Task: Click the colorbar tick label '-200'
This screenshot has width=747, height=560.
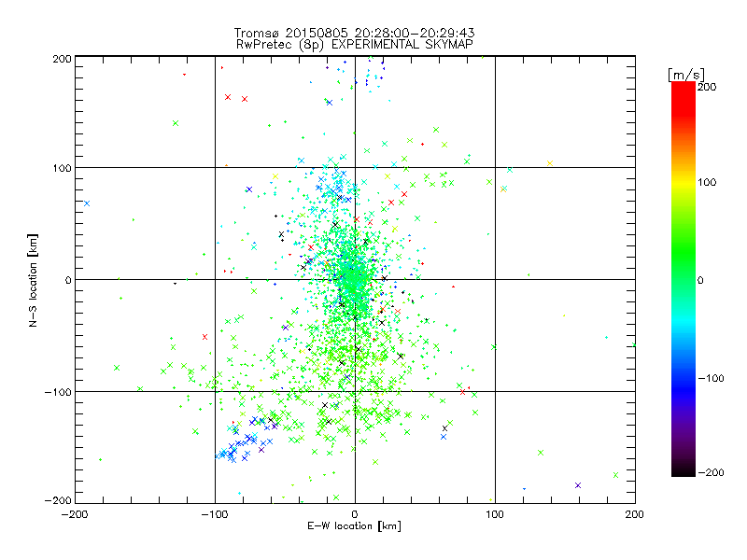Action: (x=711, y=472)
